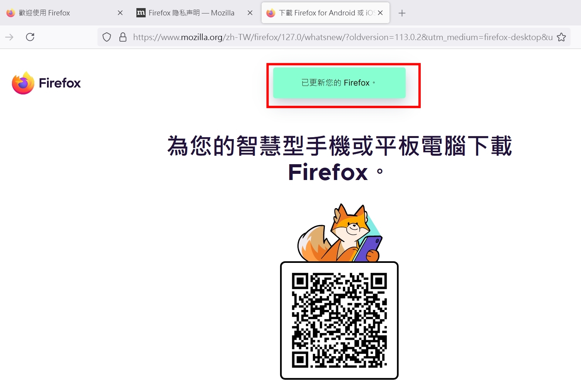Bookmark this page with the star icon
The width and height of the screenshot is (581, 392).
[x=561, y=37]
